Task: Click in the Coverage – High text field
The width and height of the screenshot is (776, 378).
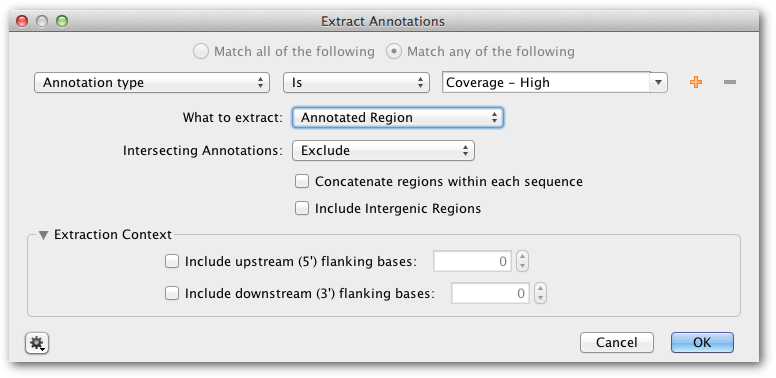Action: click(546, 83)
